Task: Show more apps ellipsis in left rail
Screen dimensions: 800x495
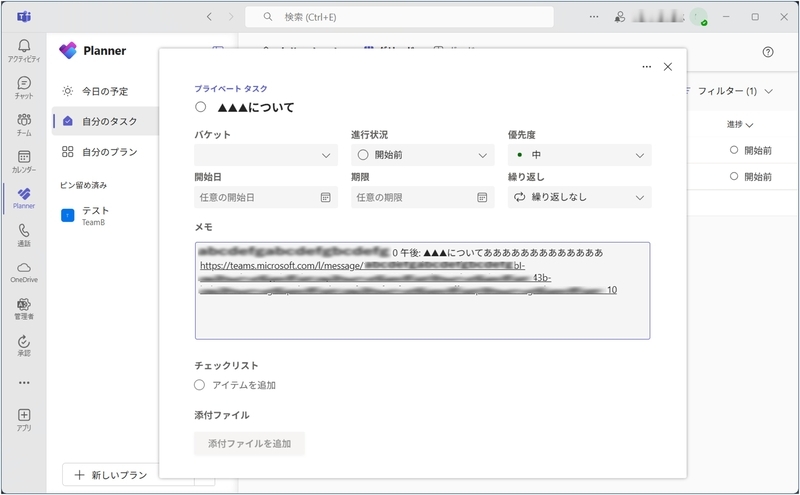Action: [23, 382]
